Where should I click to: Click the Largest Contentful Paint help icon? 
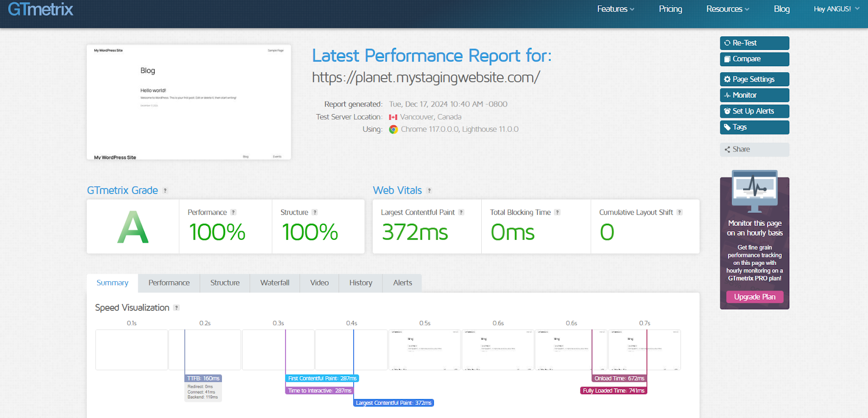pyautogui.click(x=461, y=212)
